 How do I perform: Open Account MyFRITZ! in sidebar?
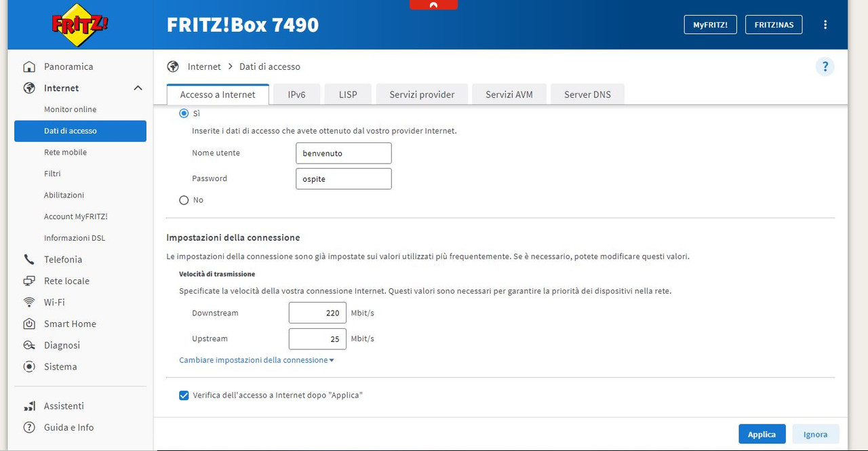80,216
